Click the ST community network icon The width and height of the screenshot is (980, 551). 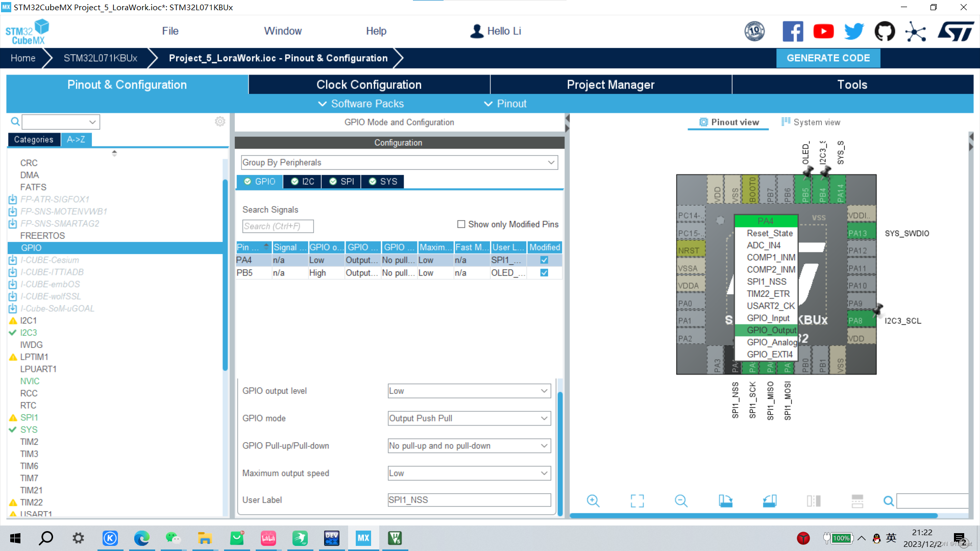click(915, 32)
